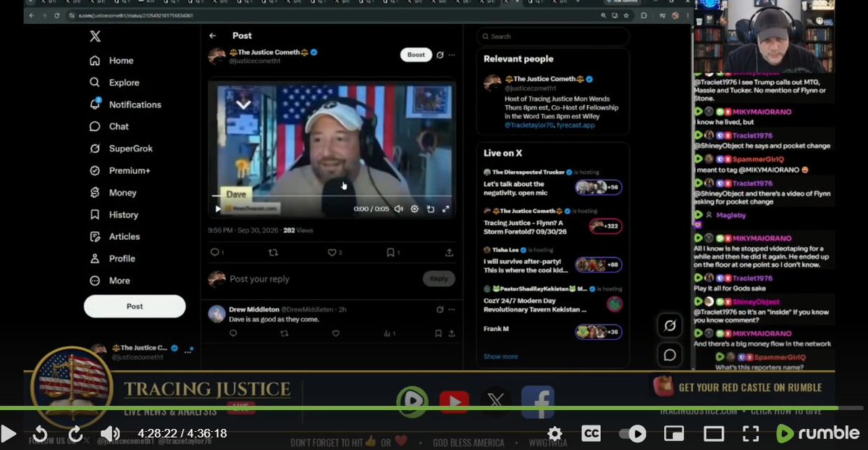Screen dimensions: 868x450
Task: Click the Rumble logo
Action: click(x=817, y=433)
